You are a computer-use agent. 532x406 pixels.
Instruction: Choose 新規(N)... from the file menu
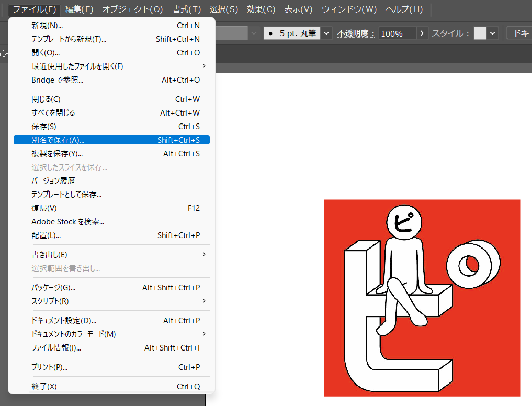coord(111,26)
